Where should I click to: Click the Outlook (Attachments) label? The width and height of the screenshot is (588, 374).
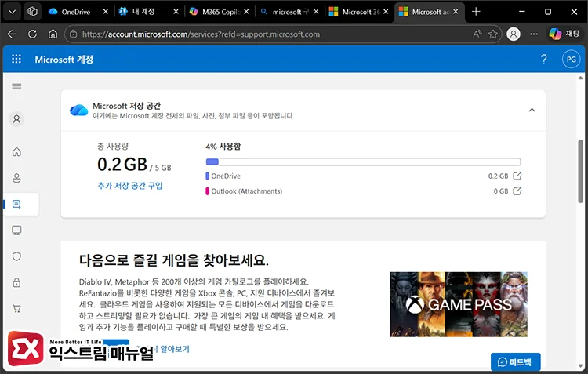(x=246, y=191)
